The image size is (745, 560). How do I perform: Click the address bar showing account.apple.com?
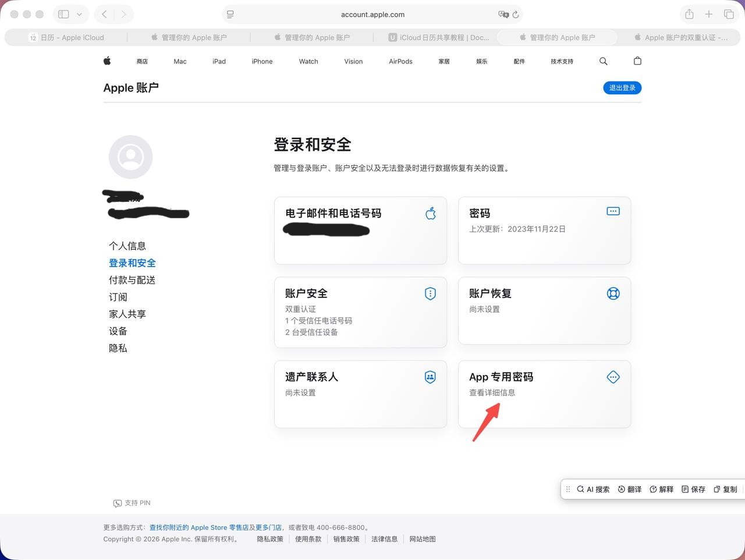click(x=372, y=15)
